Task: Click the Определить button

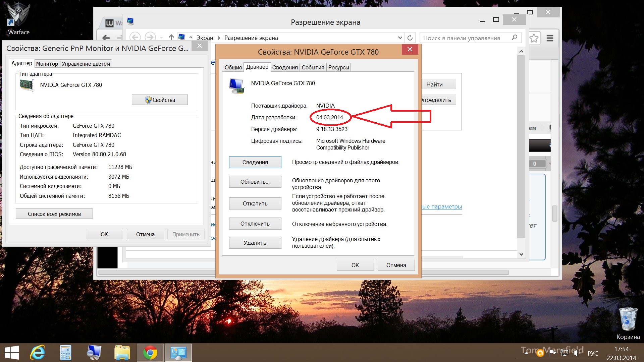Action: [x=438, y=100]
